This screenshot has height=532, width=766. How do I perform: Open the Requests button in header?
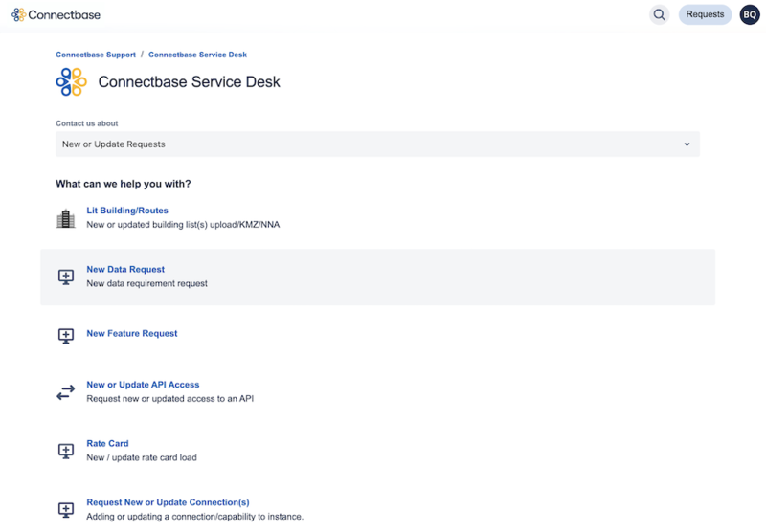tap(705, 14)
